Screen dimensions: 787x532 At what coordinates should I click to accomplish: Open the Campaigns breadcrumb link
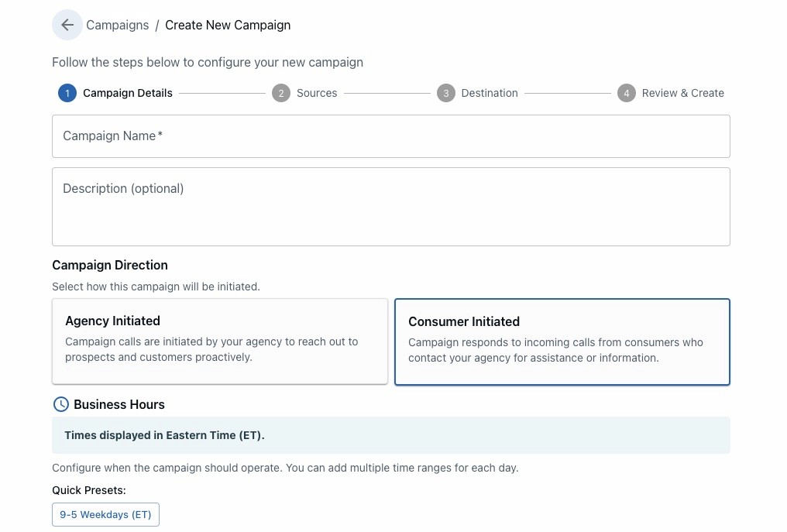click(x=118, y=25)
